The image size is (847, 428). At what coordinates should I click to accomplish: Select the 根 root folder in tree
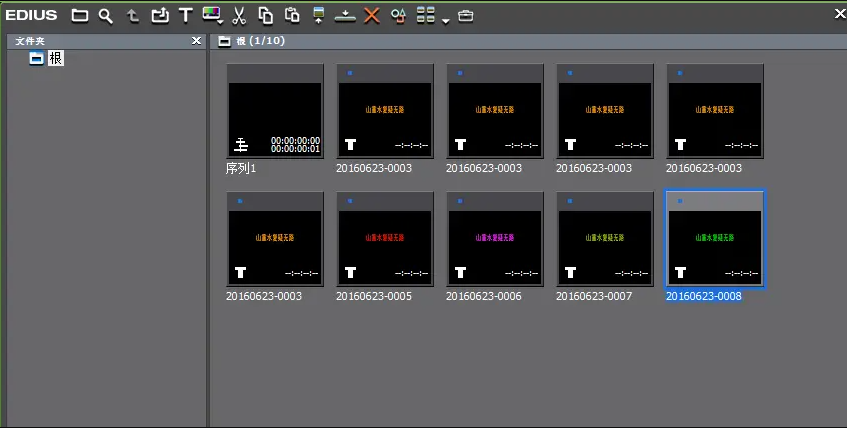pos(56,58)
